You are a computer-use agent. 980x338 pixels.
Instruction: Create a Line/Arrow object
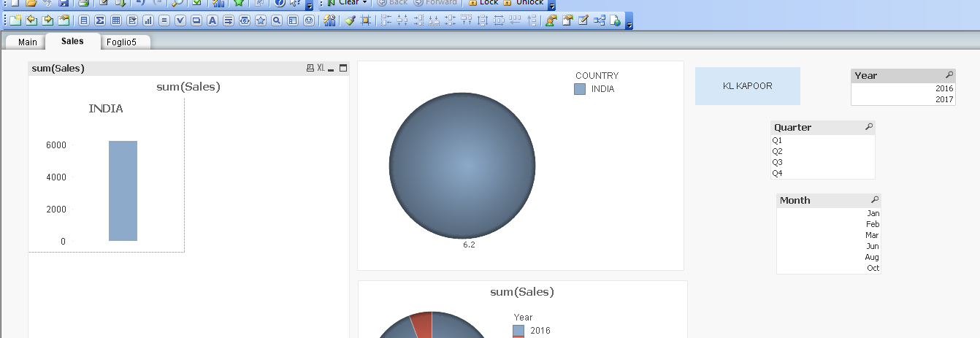tap(229, 20)
